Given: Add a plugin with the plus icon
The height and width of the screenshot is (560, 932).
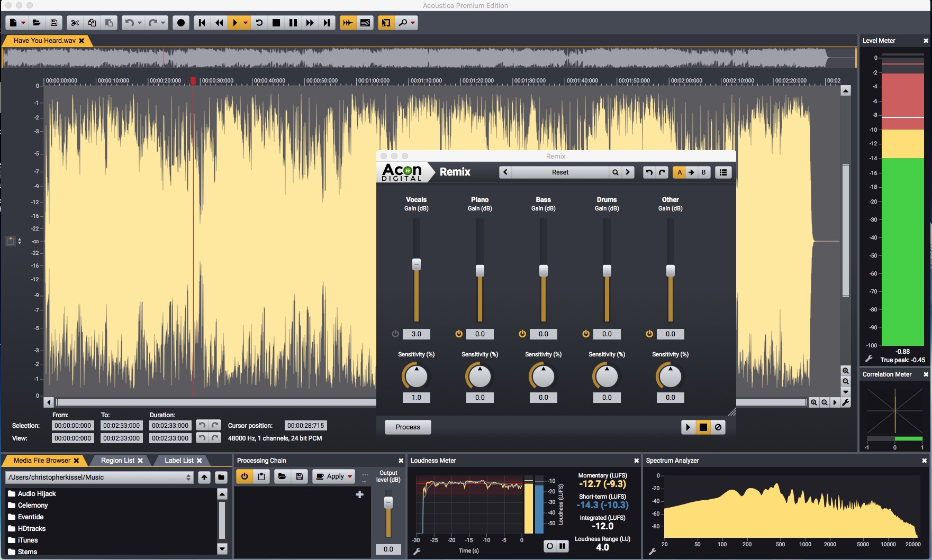Looking at the screenshot, I should coord(360,494).
